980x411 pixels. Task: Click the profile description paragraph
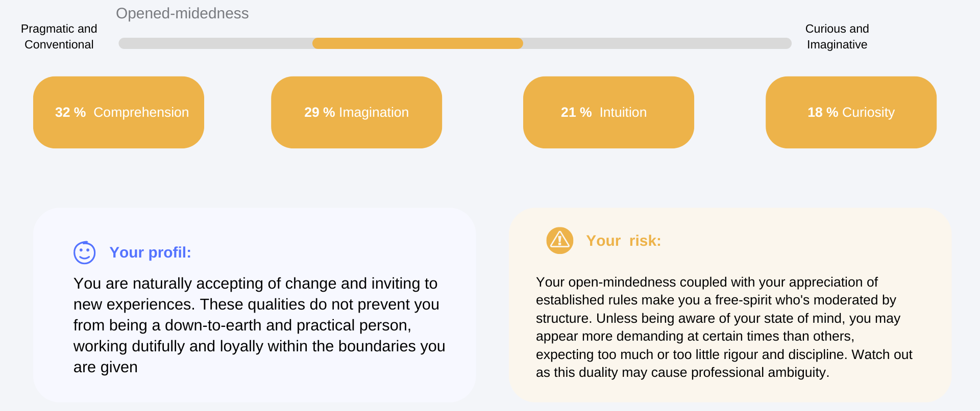259,325
